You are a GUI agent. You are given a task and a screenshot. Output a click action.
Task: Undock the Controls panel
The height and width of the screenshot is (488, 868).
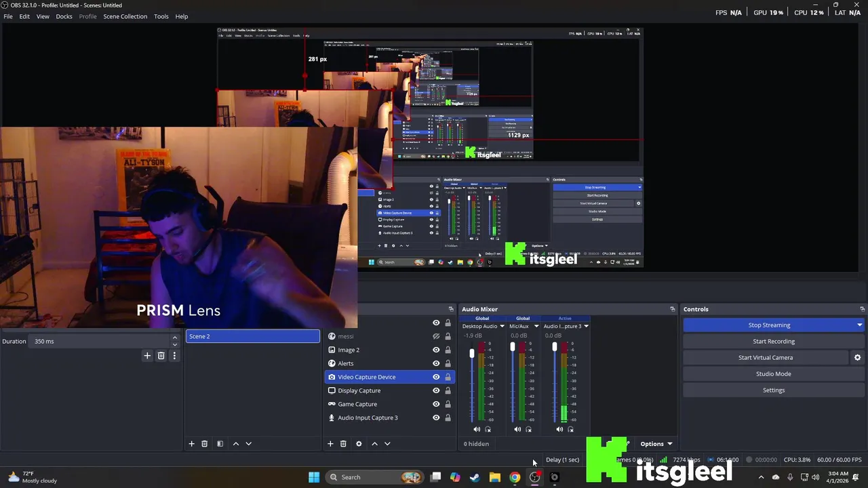[862, 309]
